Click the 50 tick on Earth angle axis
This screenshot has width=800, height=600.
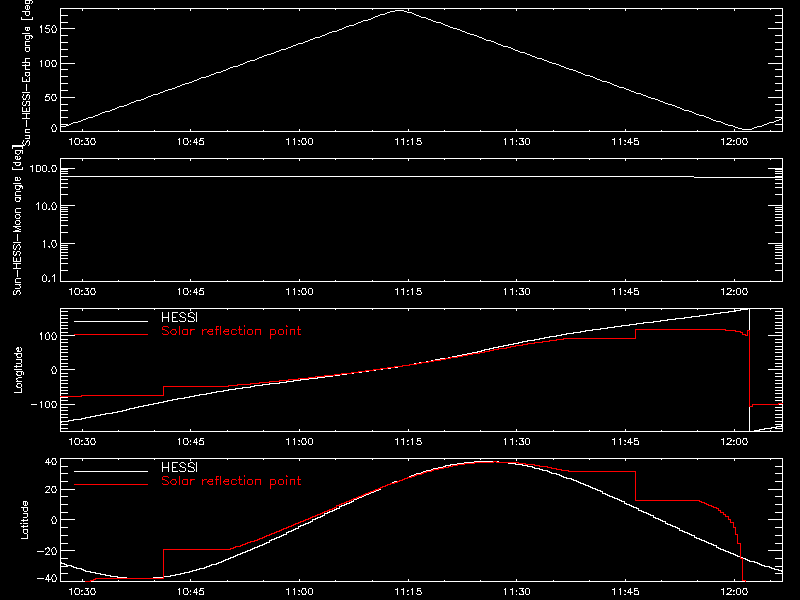pyautogui.click(x=51, y=97)
